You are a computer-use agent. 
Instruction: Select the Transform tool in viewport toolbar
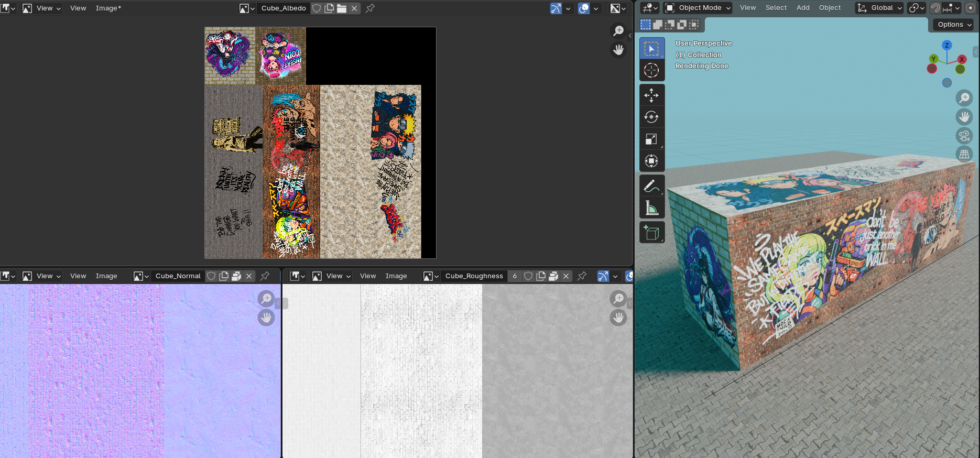point(651,161)
